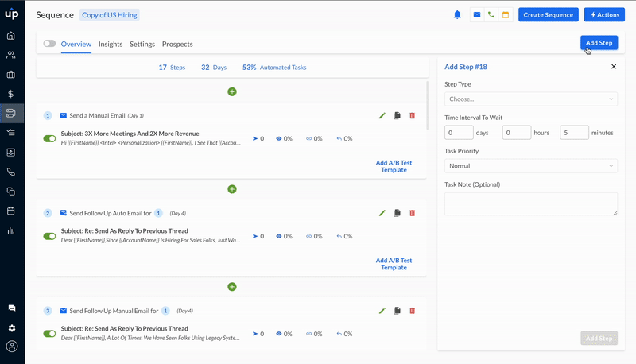Turn off the step 2 follow-up toggle
The height and width of the screenshot is (364, 636).
[49, 236]
